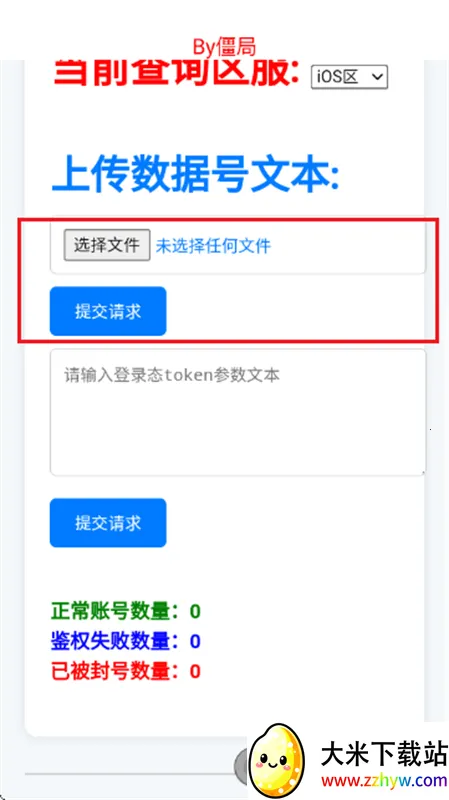Focus the 请输入登录态token参数文本 textarea
449x800 pixels.
click(238, 412)
